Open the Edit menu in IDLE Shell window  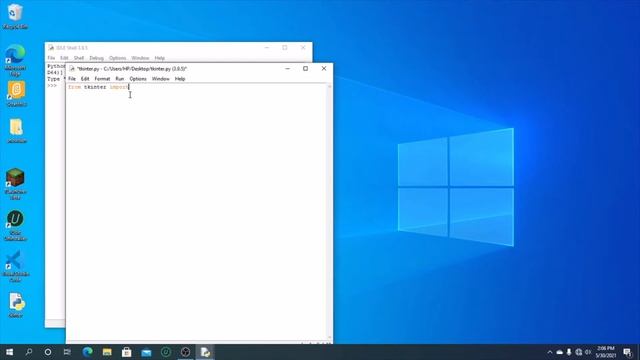point(64,58)
